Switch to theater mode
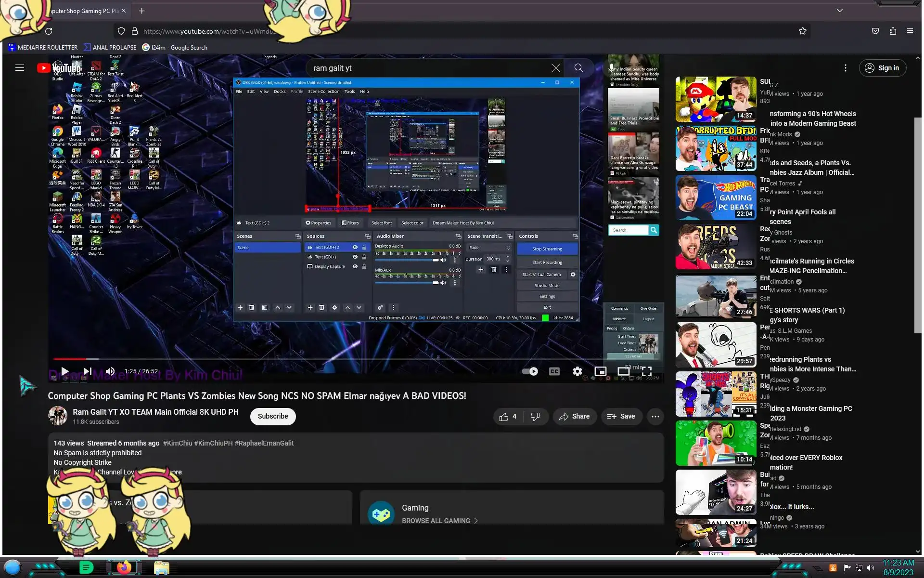This screenshot has width=924, height=578. 623,371
